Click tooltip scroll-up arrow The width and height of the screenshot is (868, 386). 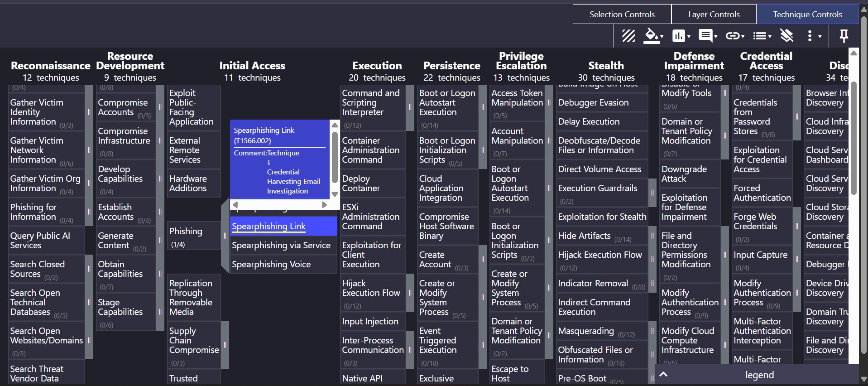click(335, 125)
